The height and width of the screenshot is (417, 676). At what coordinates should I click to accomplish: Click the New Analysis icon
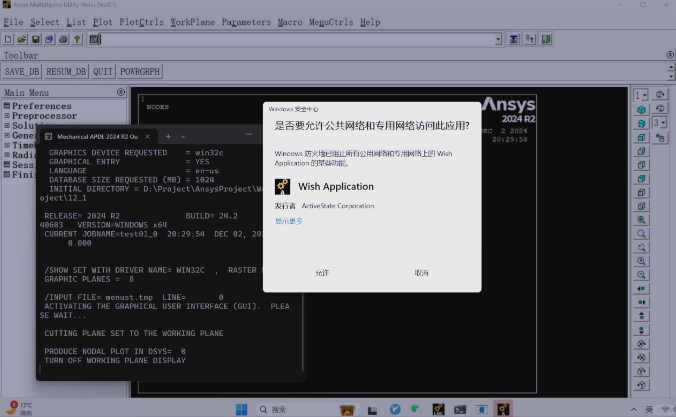click(8, 39)
